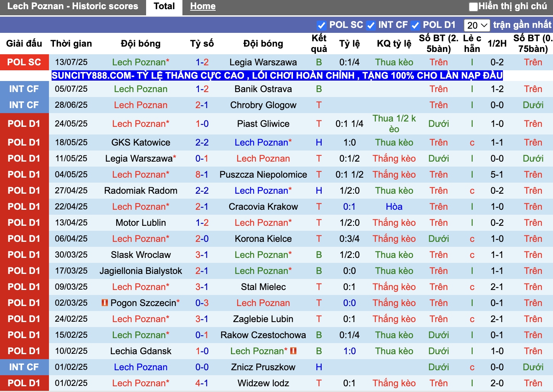
Task: Toggle the POL SC checkbox
Action: (x=321, y=25)
